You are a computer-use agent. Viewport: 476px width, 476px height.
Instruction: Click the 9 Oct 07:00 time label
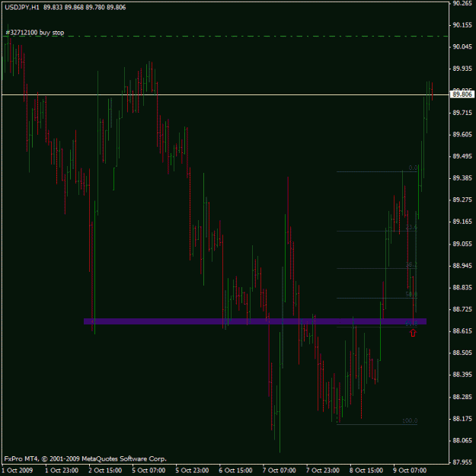410,470
